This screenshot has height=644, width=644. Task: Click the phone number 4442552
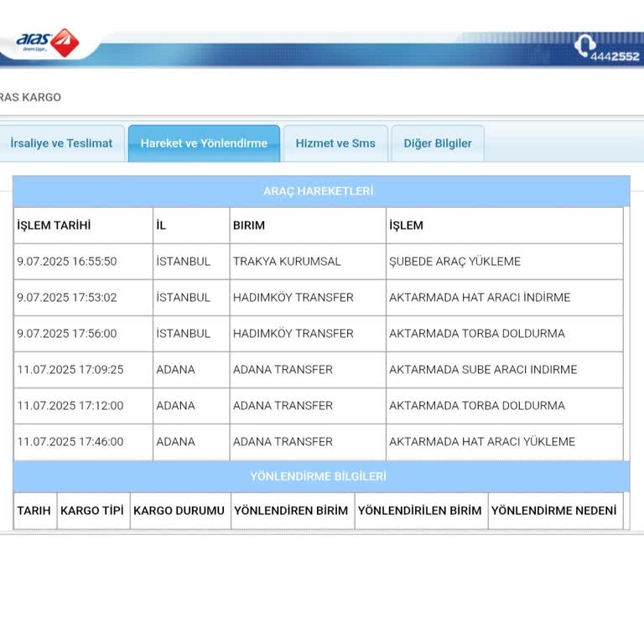615,57
